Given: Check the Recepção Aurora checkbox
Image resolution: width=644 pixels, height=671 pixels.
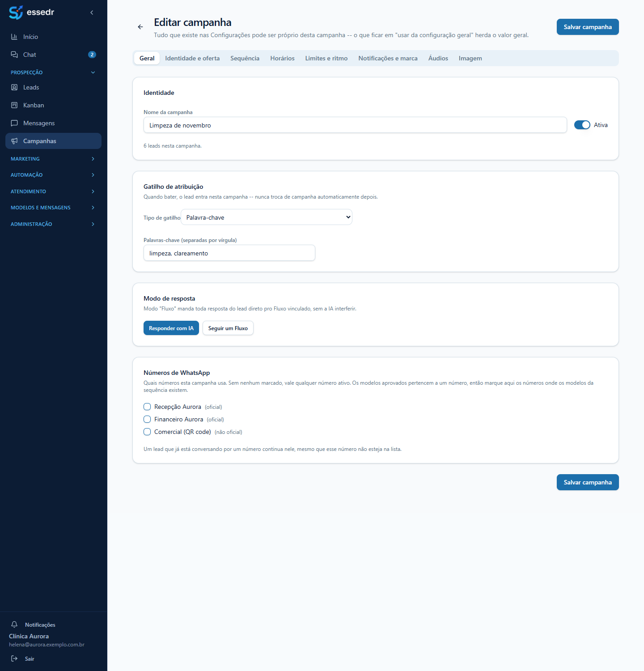Looking at the screenshot, I should pyautogui.click(x=147, y=407).
